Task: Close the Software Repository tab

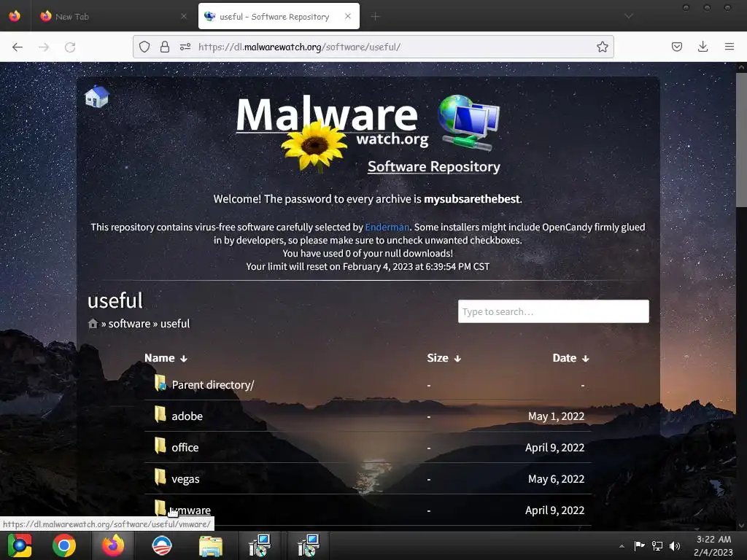Action: pyautogui.click(x=348, y=16)
